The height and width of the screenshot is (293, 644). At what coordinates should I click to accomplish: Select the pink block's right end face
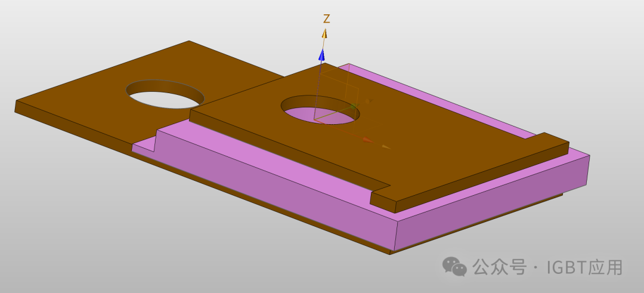(x=492, y=202)
